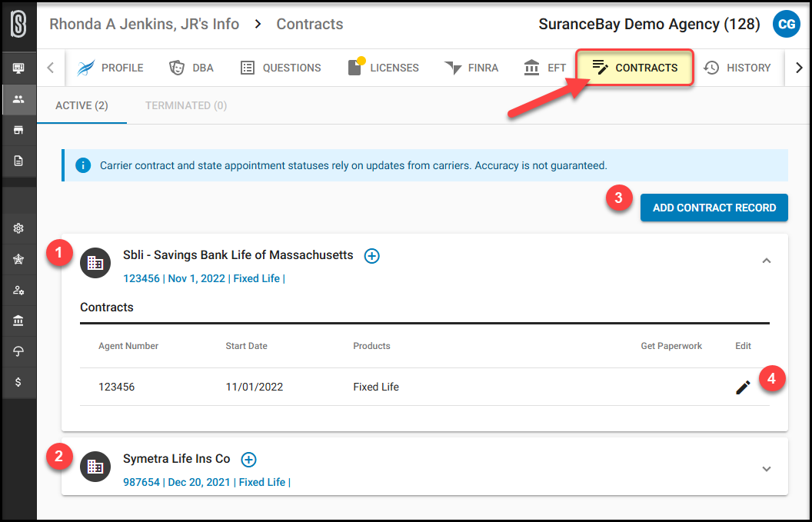Open the storefront icon in sidebar
Viewport: 812px width, 522px height.
pos(18,130)
